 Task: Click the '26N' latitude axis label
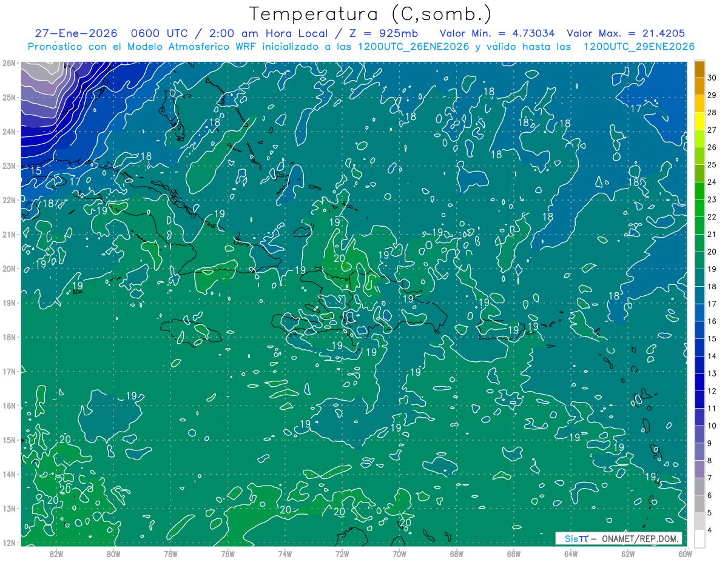point(8,63)
